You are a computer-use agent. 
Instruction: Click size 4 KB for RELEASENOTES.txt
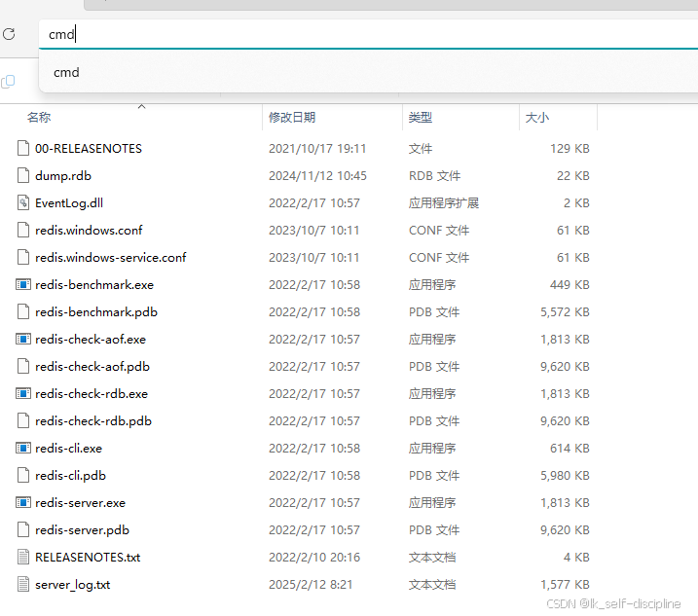pos(576,557)
